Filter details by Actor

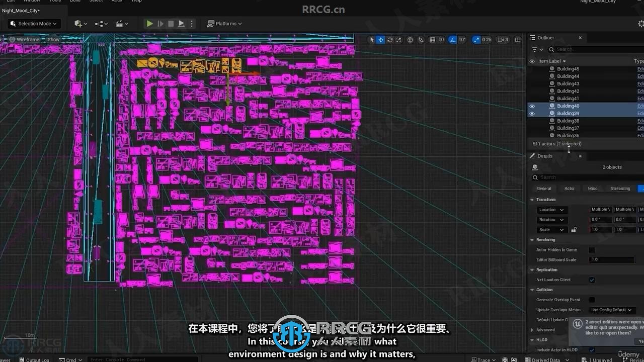570,189
